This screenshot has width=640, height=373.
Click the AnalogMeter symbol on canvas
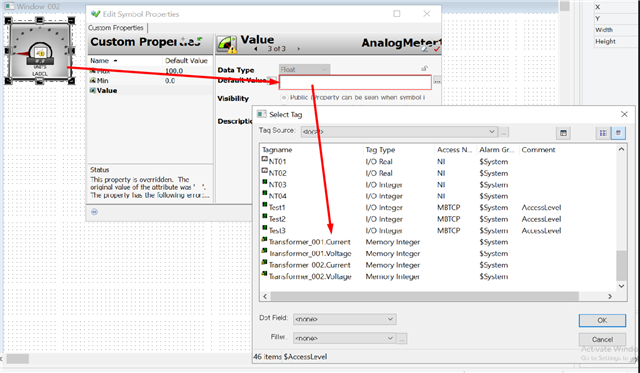coord(40,51)
